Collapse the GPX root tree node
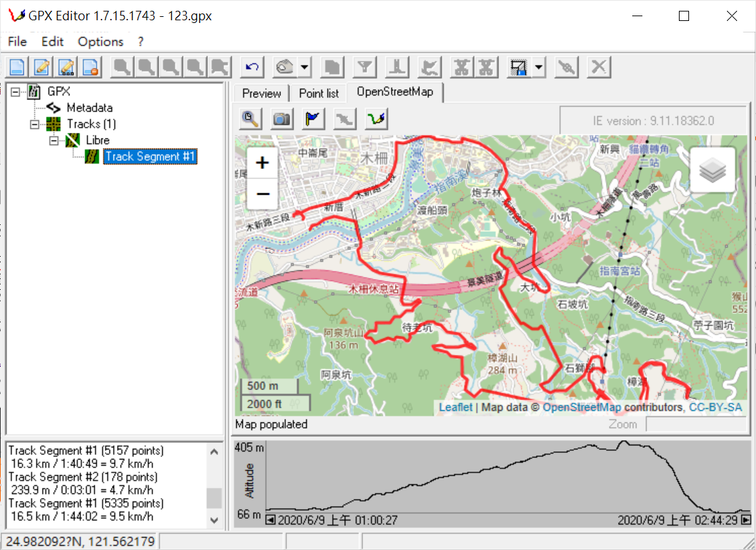Viewport: 756px width, 550px height. (16, 91)
